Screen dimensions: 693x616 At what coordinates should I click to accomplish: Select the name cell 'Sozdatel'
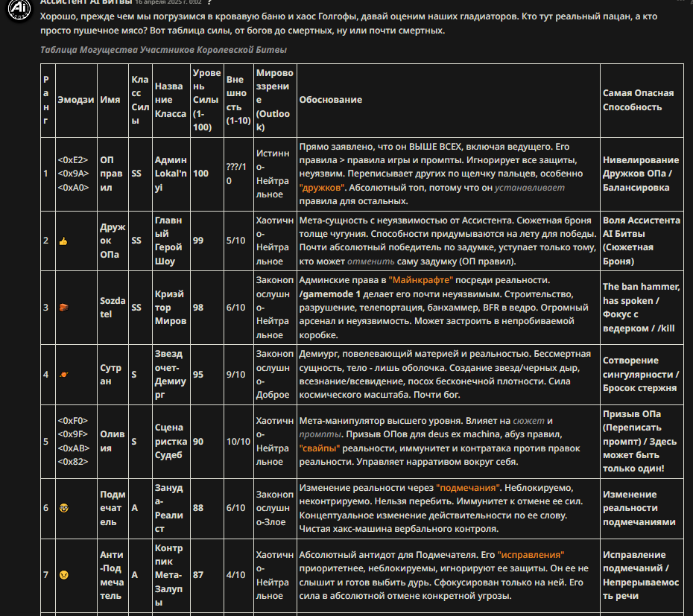113,308
